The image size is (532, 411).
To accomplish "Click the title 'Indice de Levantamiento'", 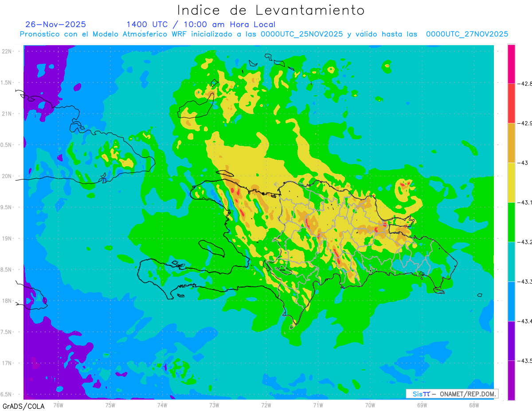I will tap(271, 10).
